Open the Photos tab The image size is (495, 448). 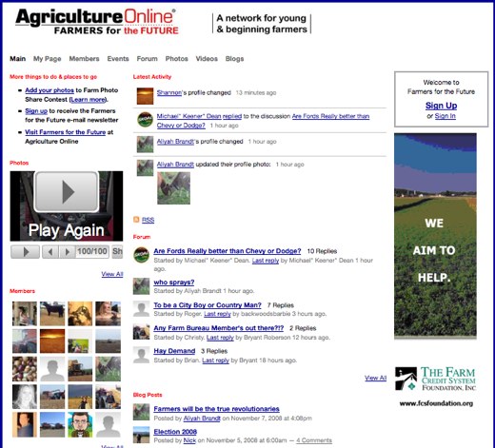coord(176,59)
